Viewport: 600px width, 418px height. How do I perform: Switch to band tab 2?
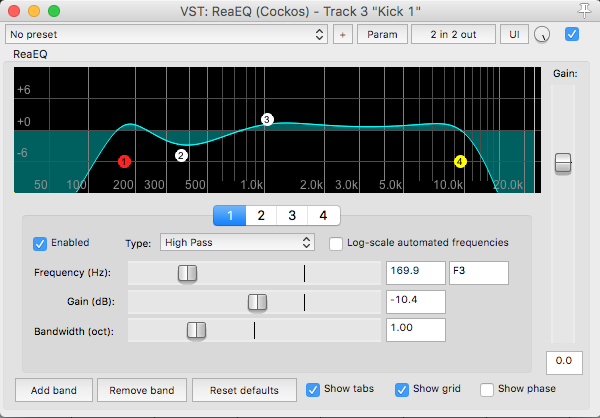pyautogui.click(x=261, y=216)
